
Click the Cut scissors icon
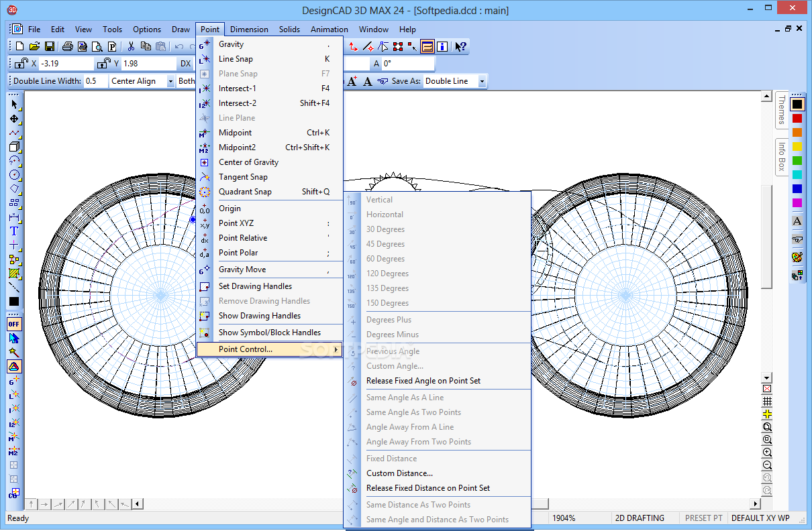coord(131,46)
